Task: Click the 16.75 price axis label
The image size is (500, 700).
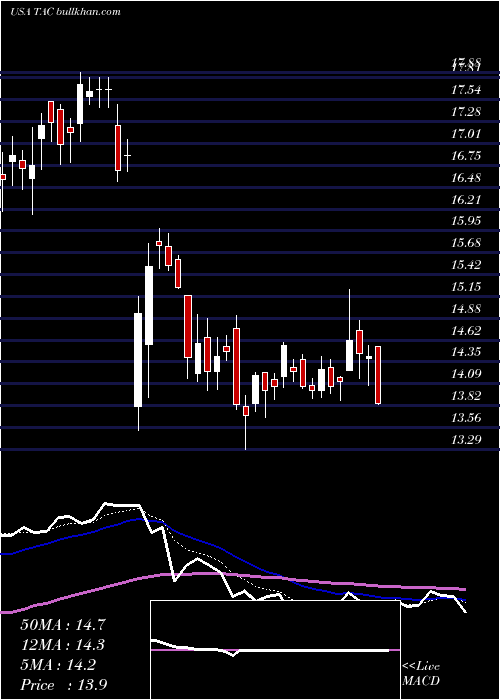Action: (466, 156)
